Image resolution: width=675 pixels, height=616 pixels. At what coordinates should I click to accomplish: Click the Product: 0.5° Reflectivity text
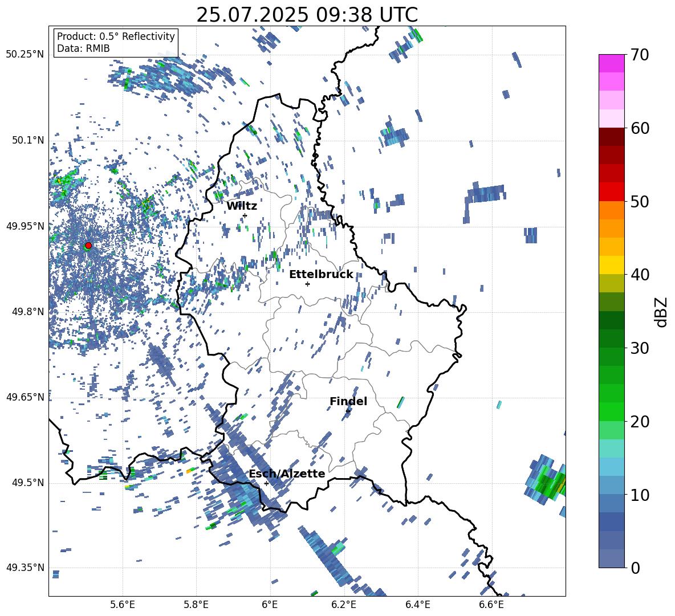pos(116,36)
